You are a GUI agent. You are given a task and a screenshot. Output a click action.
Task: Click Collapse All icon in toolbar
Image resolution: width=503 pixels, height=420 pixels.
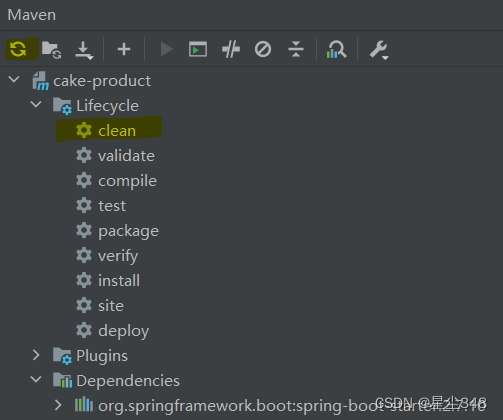click(x=296, y=49)
